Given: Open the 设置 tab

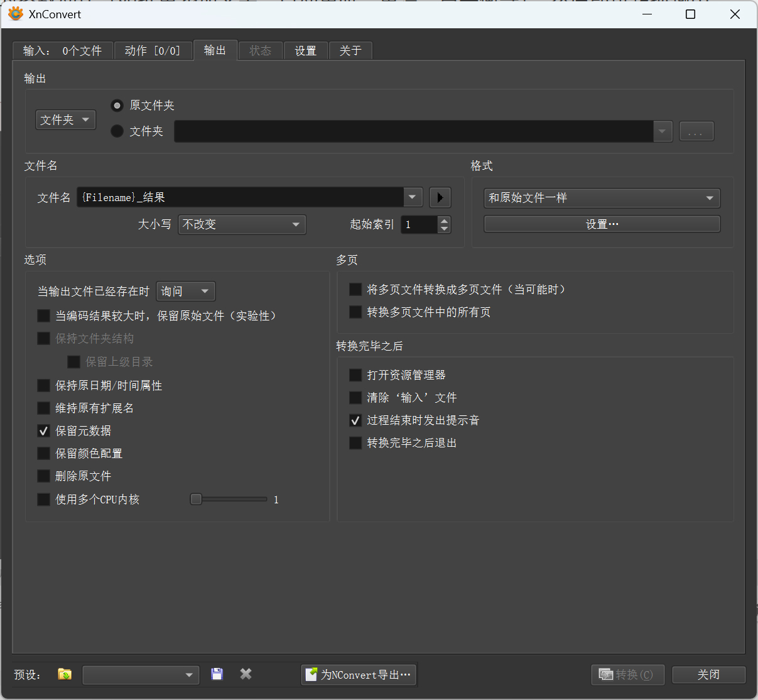Looking at the screenshot, I should [x=306, y=50].
